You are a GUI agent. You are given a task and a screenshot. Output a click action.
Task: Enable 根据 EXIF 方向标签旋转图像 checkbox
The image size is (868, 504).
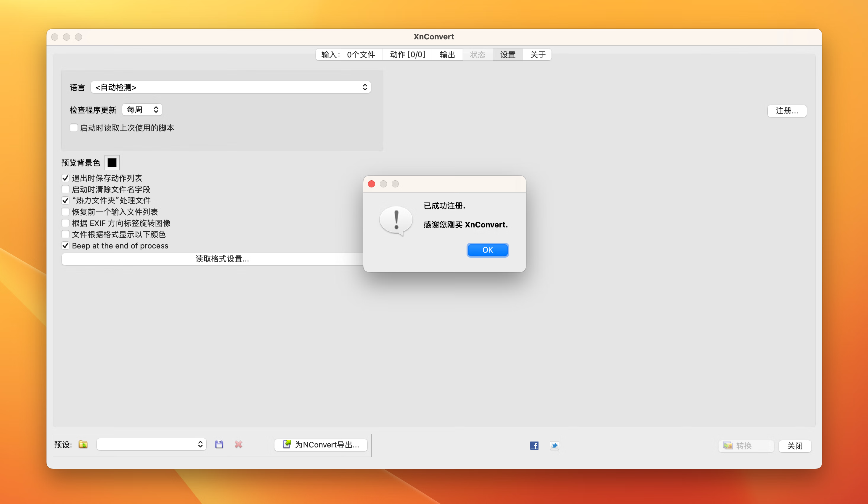(65, 223)
